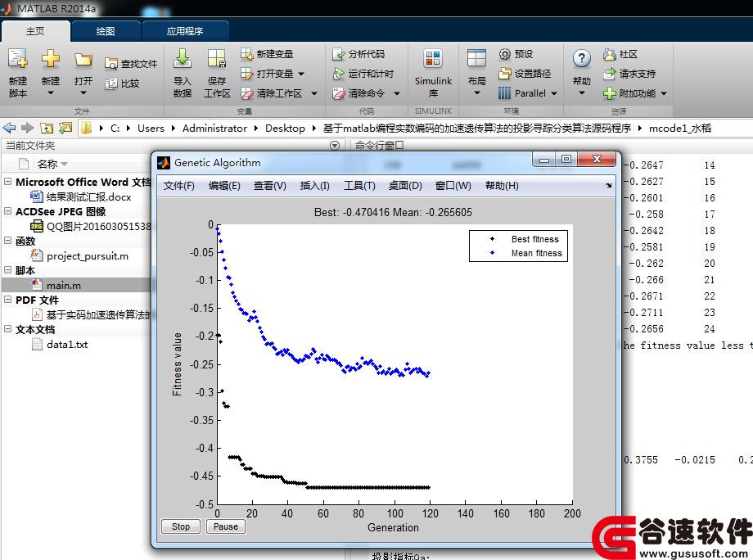Collapse the Microsoft Office Word 文档 group
Image resolution: width=753 pixels, height=560 pixels.
click(7, 182)
